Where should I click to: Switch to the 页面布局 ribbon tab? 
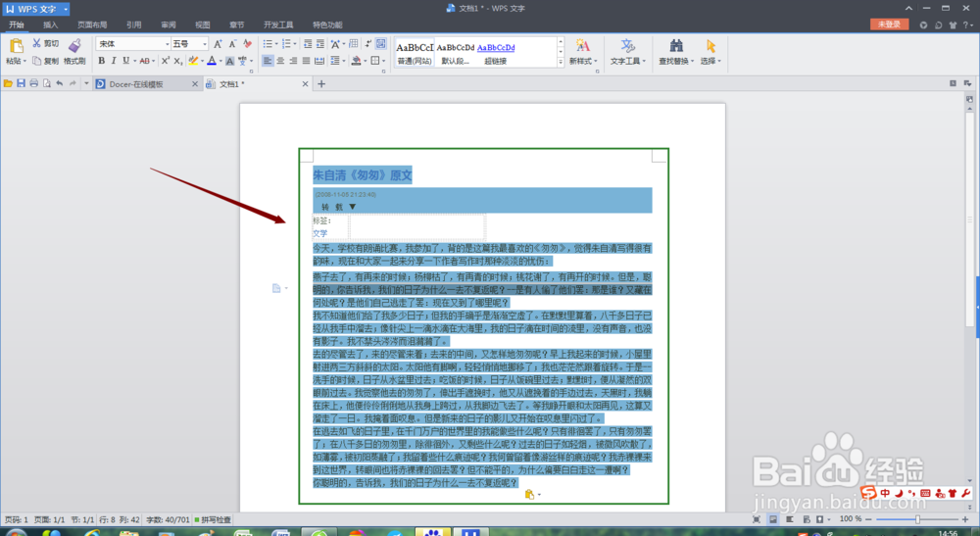(x=92, y=25)
